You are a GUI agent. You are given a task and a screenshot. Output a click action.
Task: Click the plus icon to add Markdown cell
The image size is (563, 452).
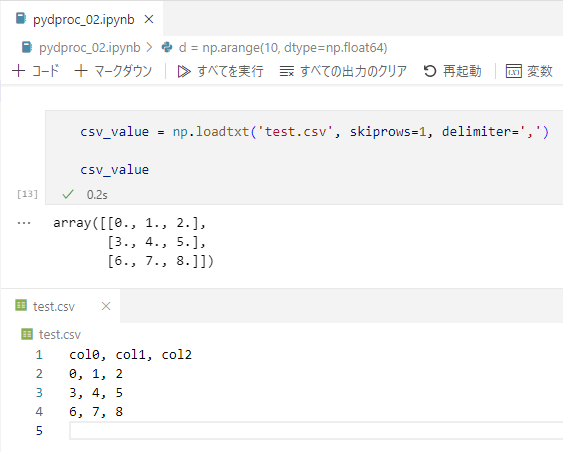81,71
